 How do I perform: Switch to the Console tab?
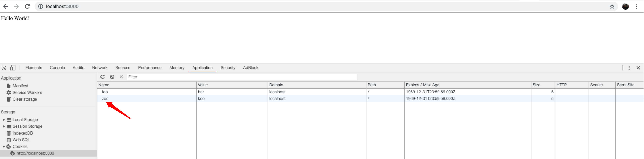pyautogui.click(x=57, y=68)
